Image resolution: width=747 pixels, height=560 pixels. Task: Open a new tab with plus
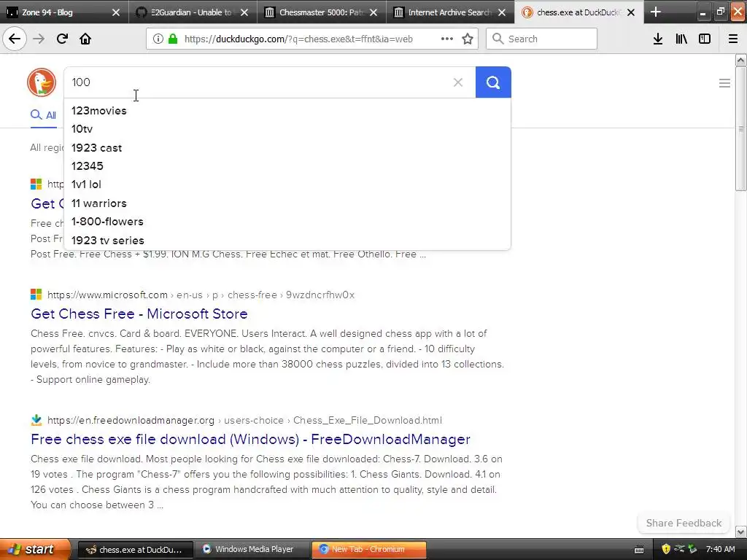pos(656,12)
